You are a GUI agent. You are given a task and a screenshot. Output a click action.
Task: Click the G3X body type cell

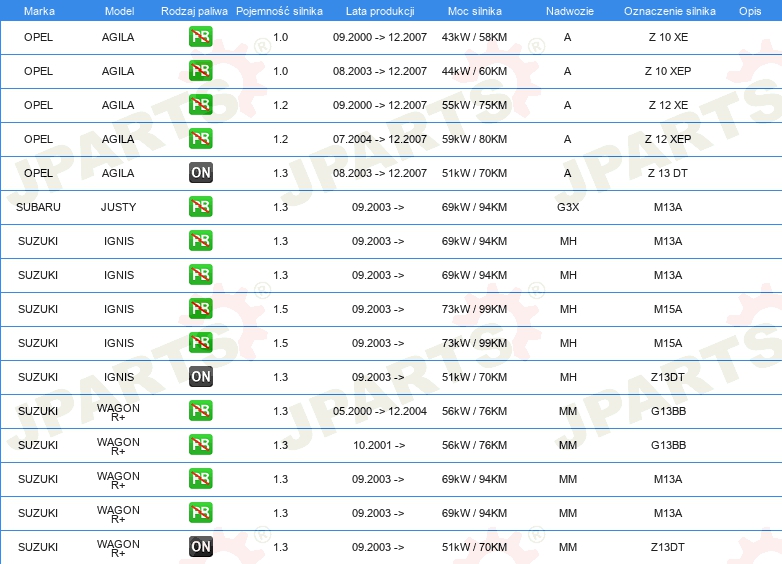pyautogui.click(x=568, y=207)
